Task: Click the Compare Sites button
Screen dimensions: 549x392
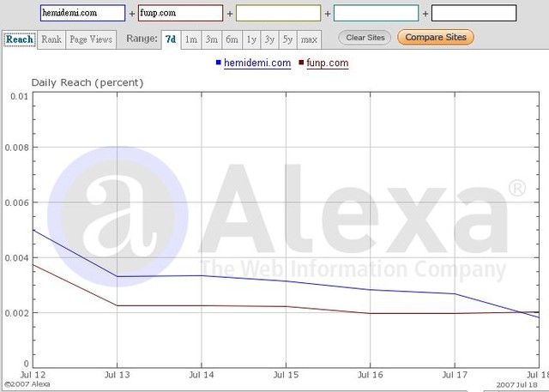Action: (x=436, y=38)
